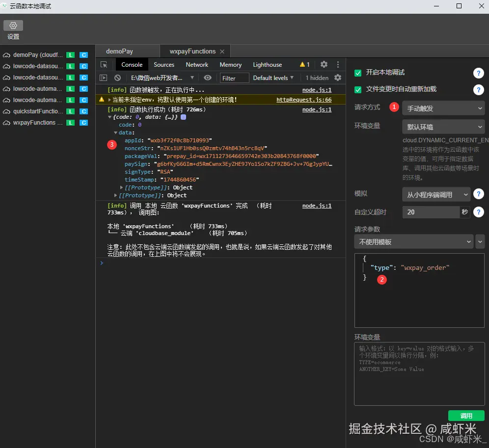Click the L badge on wxpayFunctions row
This screenshot has width=489, height=448.
tap(71, 123)
